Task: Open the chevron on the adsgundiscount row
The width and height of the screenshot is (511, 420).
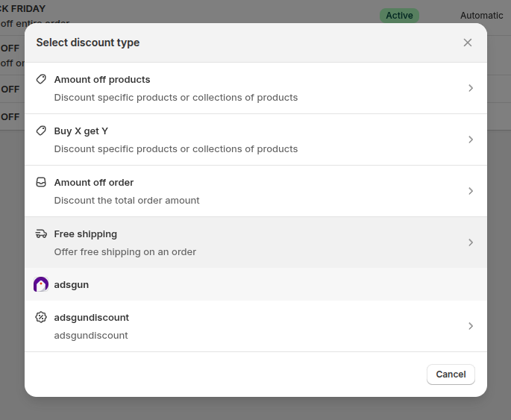Action: pyautogui.click(x=470, y=326)
